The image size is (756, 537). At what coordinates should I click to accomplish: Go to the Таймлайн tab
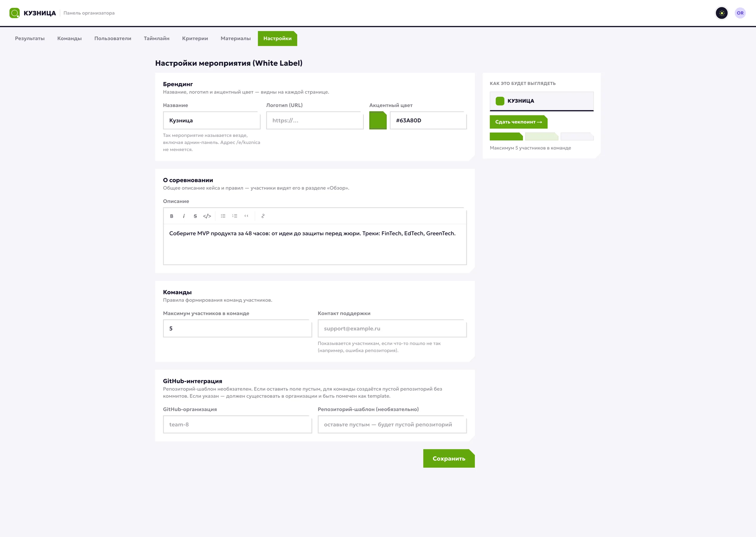(157, 38)
